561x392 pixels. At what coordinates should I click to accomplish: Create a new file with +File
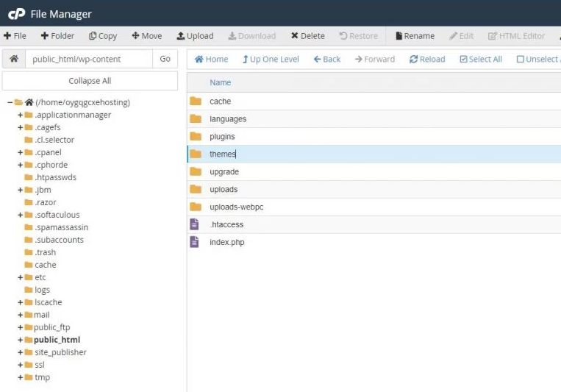[x=15, y=36]
